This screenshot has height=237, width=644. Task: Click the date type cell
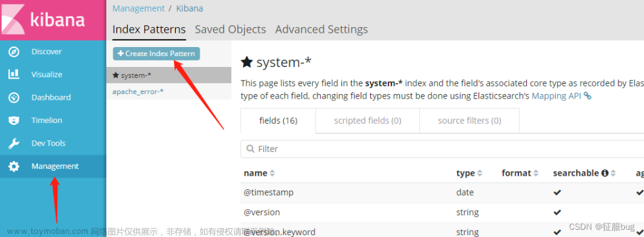465,193
